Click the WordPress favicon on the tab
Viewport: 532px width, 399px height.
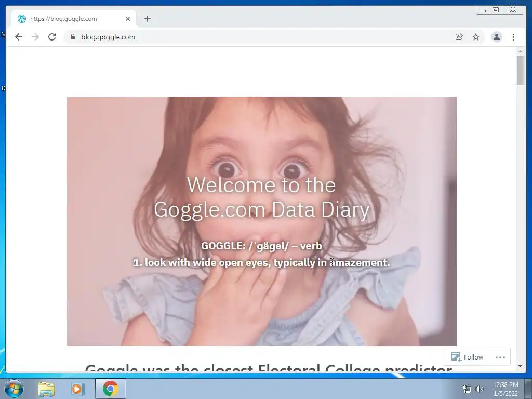22,19
